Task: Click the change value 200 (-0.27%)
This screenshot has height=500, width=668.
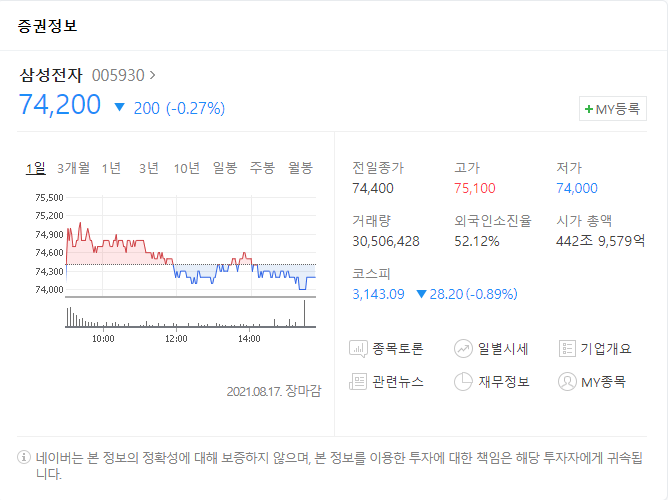Action: (x=179, y=108)
